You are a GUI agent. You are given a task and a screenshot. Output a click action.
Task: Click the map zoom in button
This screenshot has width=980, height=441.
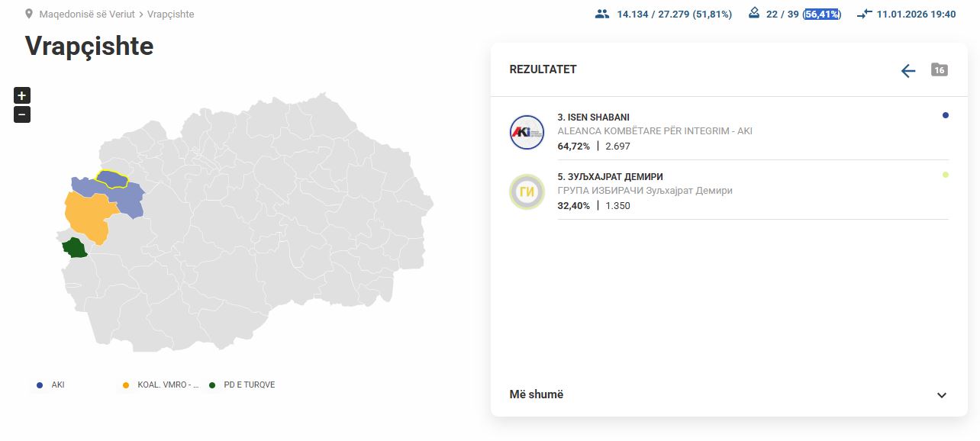click(x=21, y=95)
